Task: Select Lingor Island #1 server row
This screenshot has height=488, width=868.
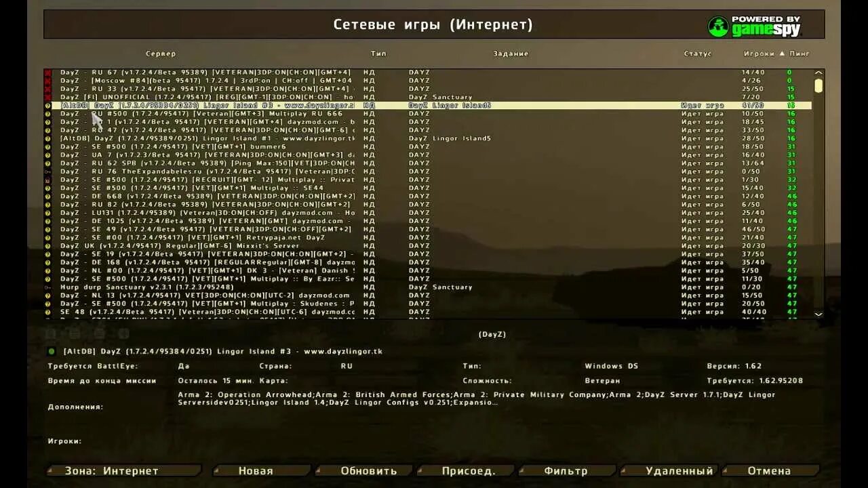Action: [431, 138]
